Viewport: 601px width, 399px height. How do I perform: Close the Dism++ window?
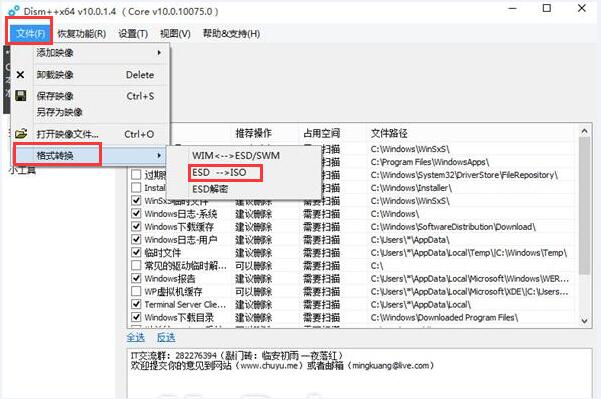click(581, 8)
